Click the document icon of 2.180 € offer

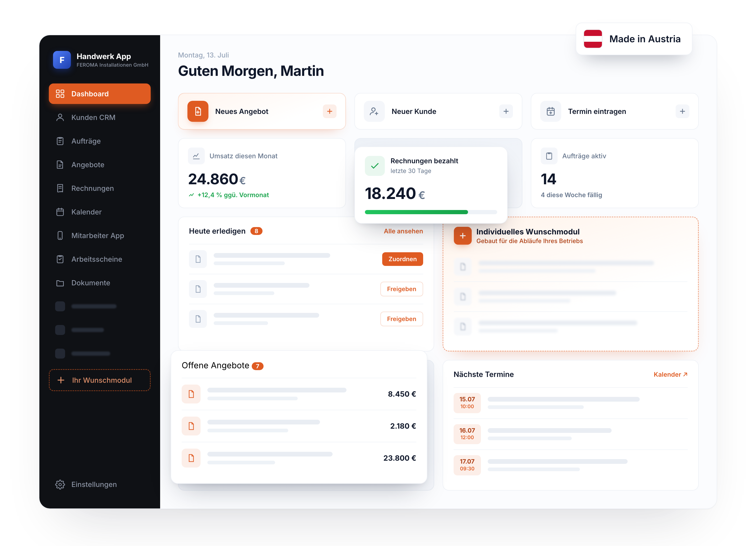tap(191, 426)
